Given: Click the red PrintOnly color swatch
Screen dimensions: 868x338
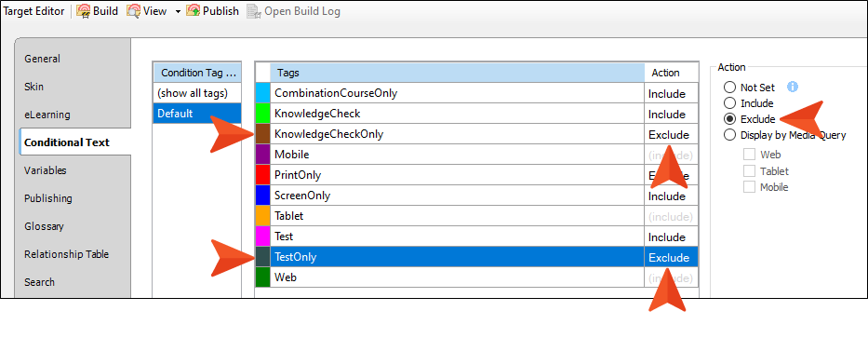Looking at the screenshot, I should click(263, 175).
